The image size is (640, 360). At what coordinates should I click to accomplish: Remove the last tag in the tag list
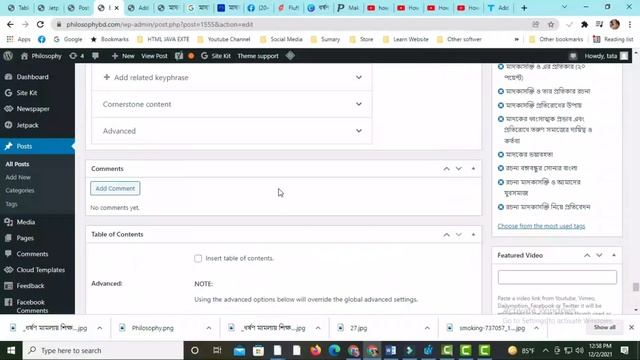[501, 207]
